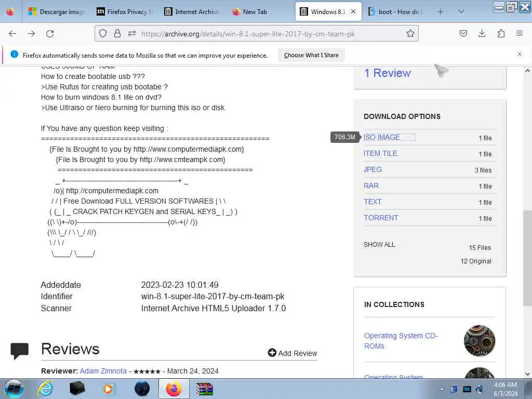The image size is (532, 399).
Task: Open site permissions icon in address bar
Action: point(132,33)
